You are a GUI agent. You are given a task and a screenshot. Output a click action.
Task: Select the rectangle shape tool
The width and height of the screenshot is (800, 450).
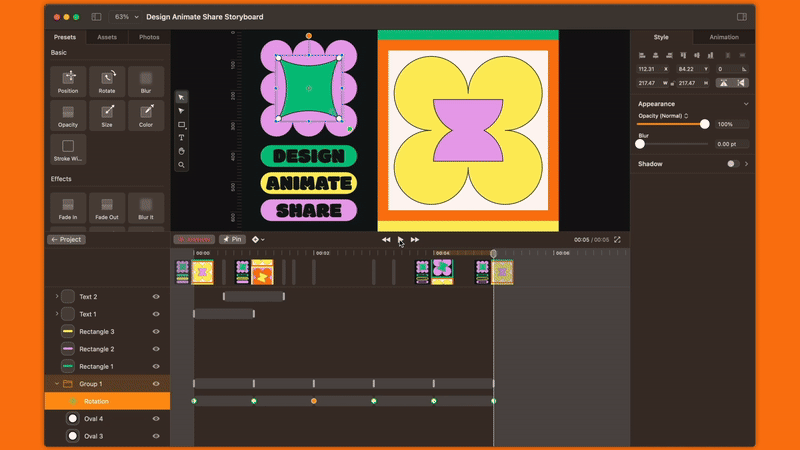181,124
